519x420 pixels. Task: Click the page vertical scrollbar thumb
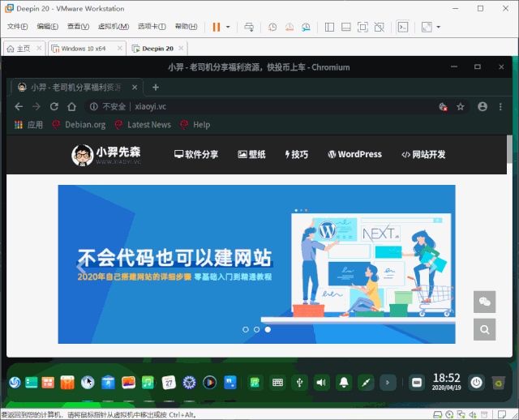coord(509,149)
